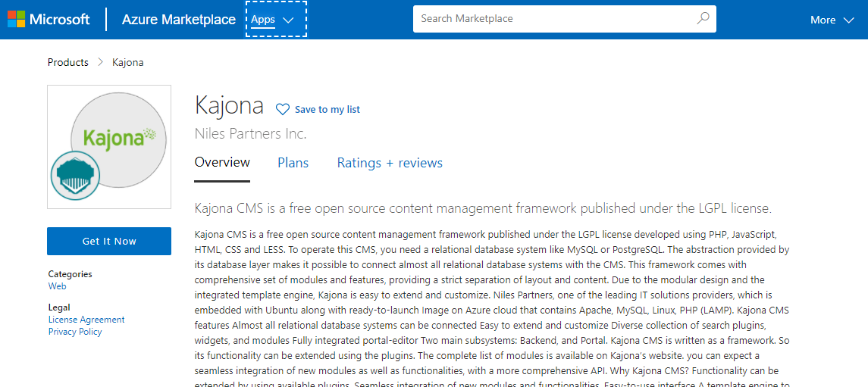Click the Microsoft logo
This screenshot has width=868, height=387.
pyautogui.click(x=49, y=20)
